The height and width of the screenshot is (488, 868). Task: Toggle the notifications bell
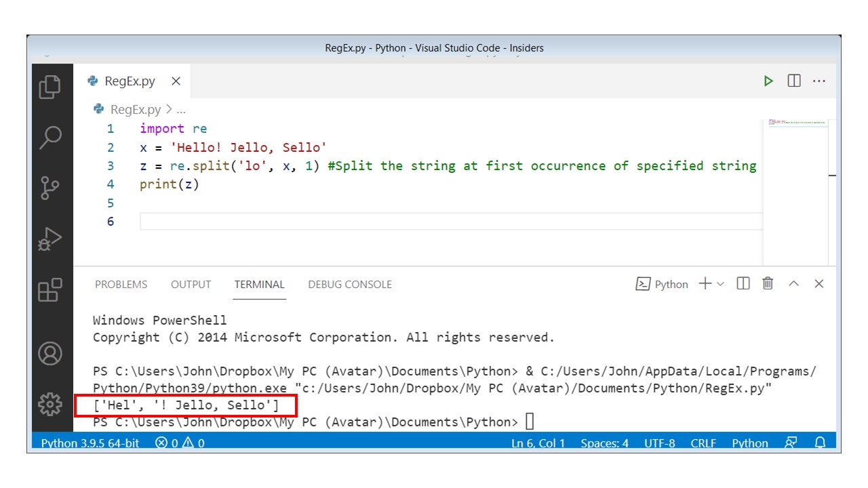click(820, 443)
